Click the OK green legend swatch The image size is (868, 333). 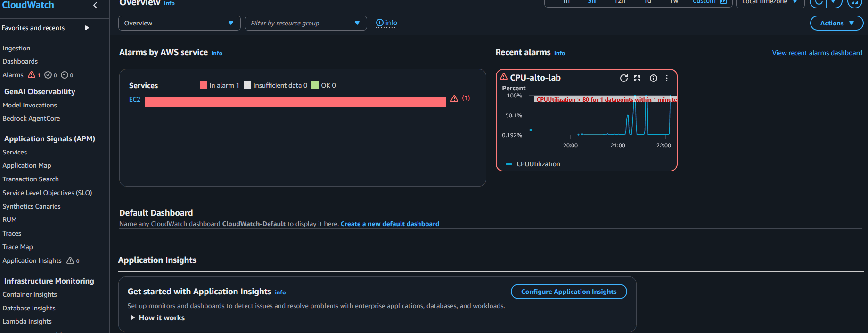[x=315, y=85]
